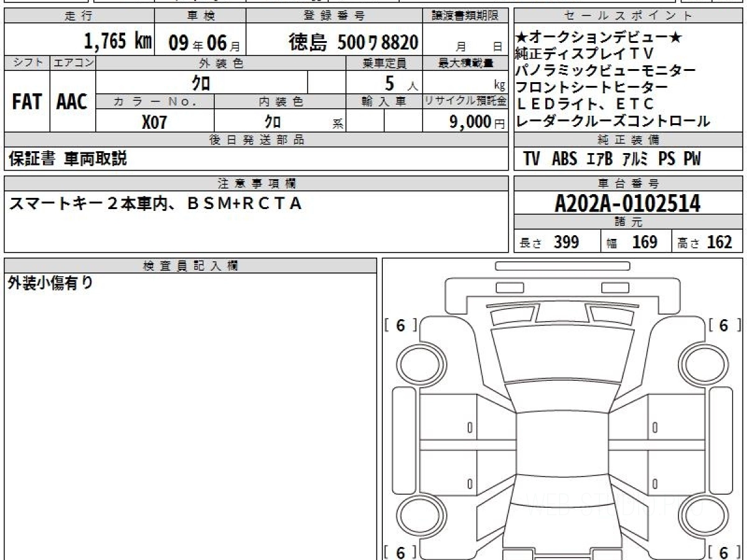The height and width of the screenshot is (560, 747).
Task: Click the 純正装備 header
Action: point(629,140)
